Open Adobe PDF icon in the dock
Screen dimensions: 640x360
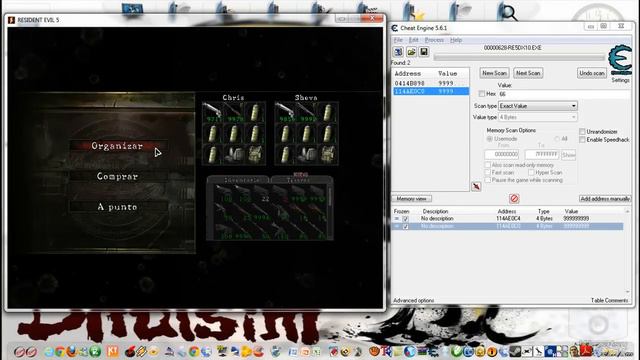click(x=586, y=351)
